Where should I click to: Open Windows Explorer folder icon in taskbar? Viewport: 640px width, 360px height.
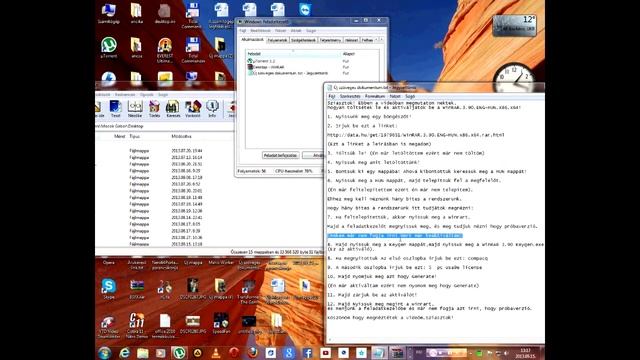(142, 353)
